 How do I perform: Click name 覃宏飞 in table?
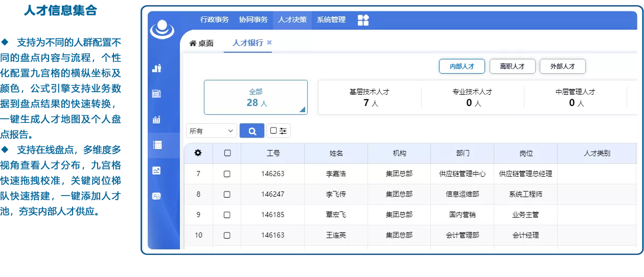pos(336,215)
